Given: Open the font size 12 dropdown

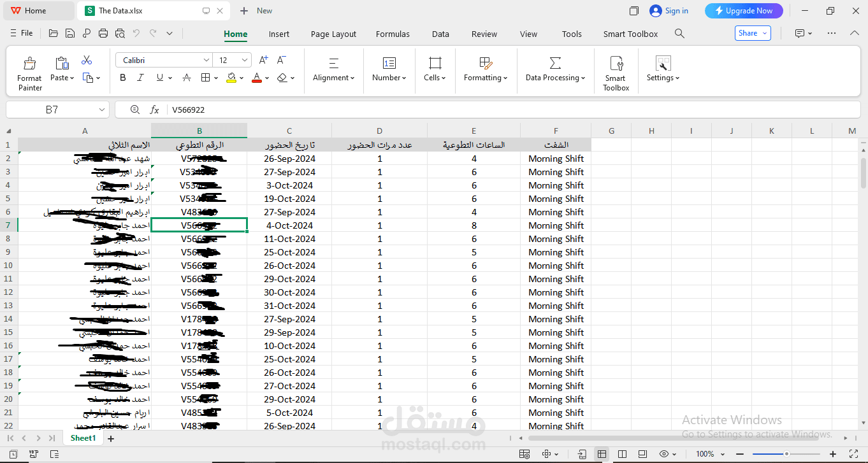Looking at the screenshot, I should pos(245,60).
